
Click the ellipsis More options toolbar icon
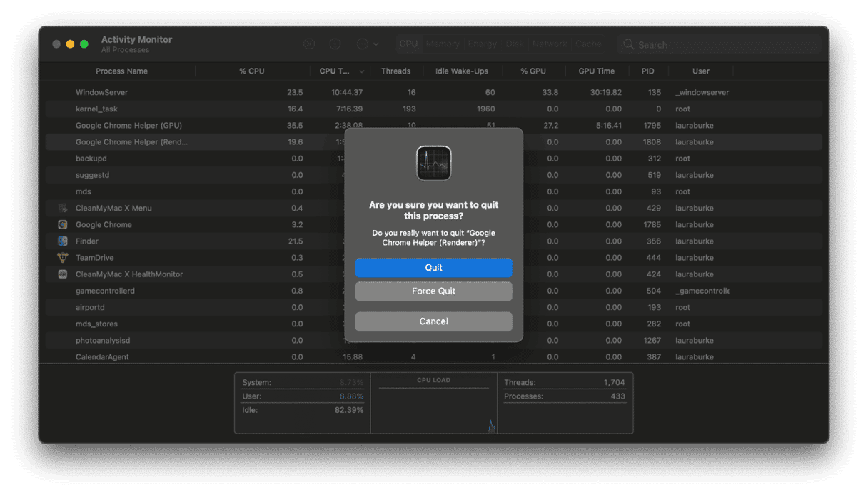363,44
